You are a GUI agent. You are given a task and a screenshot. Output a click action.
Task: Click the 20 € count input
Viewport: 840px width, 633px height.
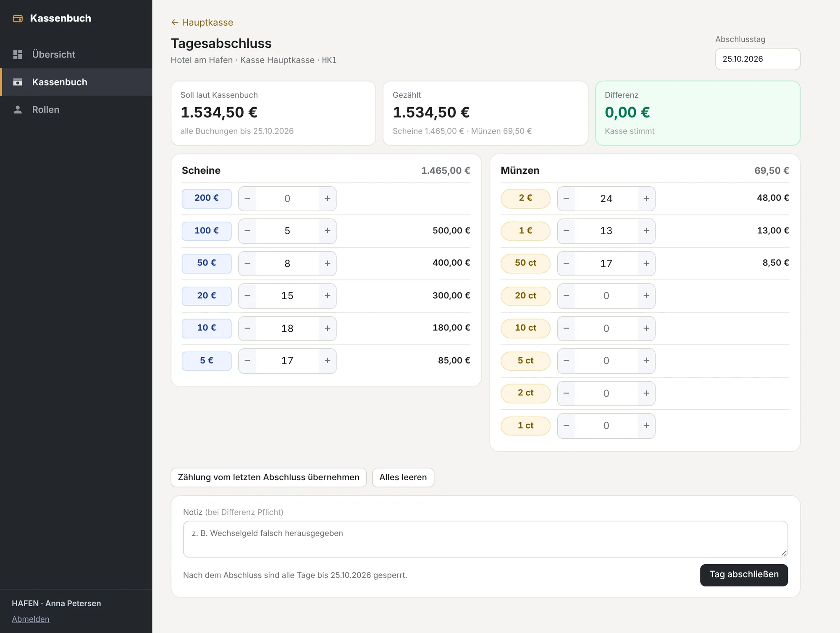287,296
